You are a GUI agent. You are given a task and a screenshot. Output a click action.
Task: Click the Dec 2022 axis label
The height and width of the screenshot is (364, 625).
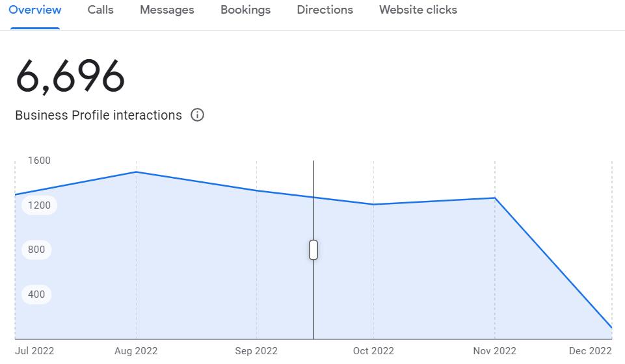(591, 351)
